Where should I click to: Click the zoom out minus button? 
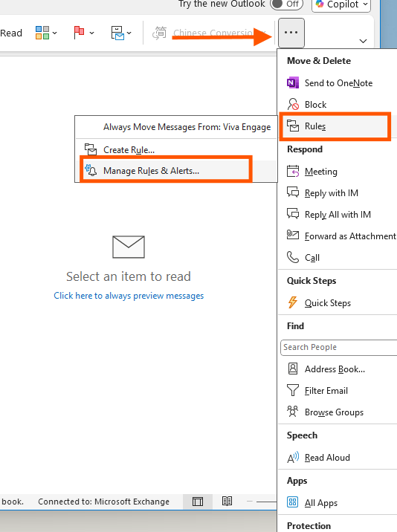click(250, 502)
